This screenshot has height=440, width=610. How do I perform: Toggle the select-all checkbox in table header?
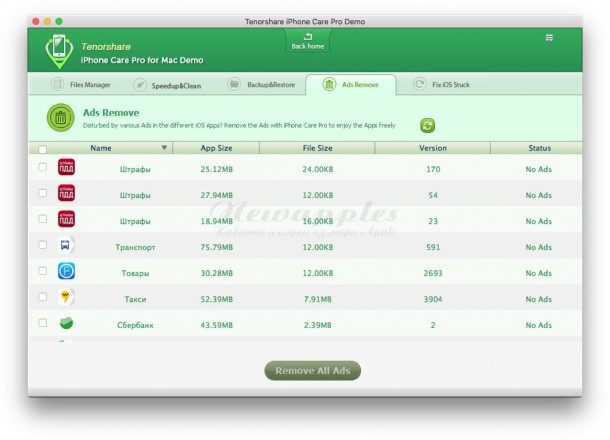42,149
